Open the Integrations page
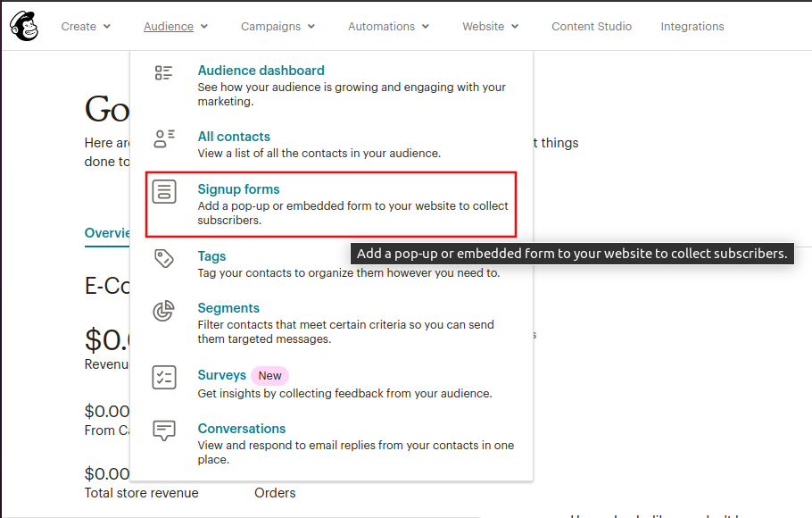812x518 pixels. pos(692,27)
